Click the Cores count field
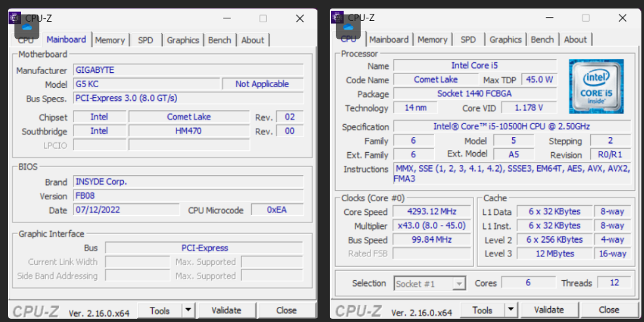This screenshot has width=644, height=322. (x=528, y=283)
